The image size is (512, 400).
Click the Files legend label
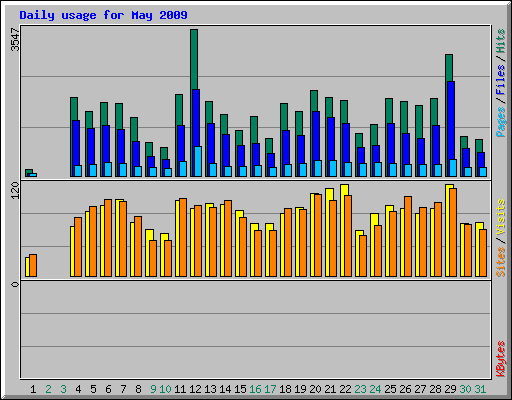[501, 80]
